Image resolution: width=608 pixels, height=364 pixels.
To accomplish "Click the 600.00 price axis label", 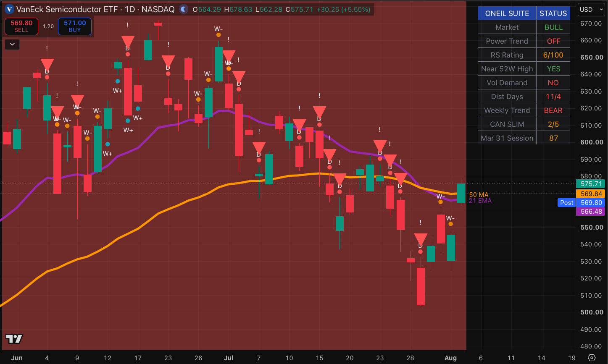I will [592, 142].
